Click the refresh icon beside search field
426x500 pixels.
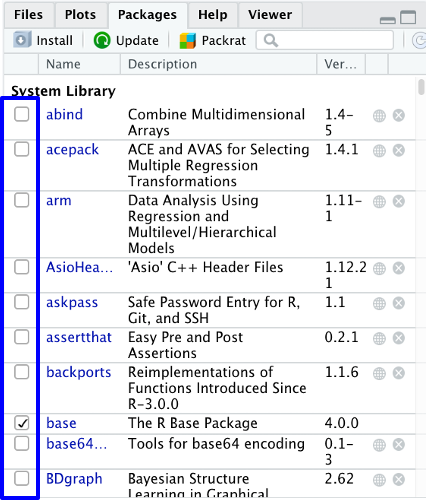pyautogui.click(x=419, y=40)
